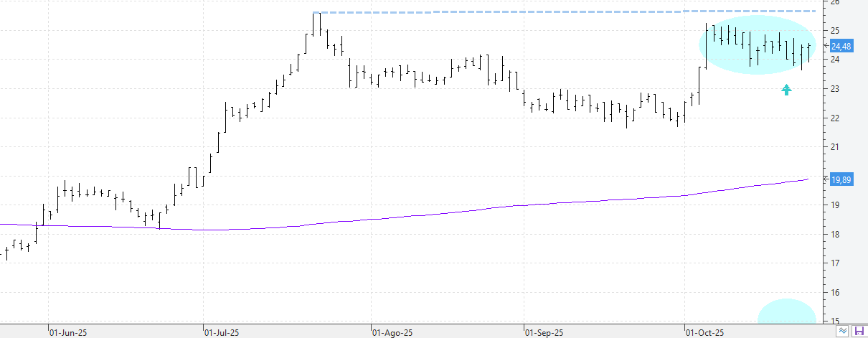Click the teal up arrow marker

click(x=786, y=90)
